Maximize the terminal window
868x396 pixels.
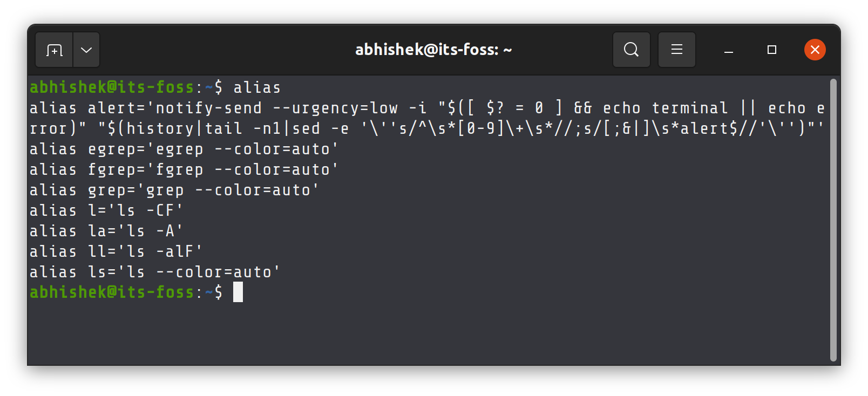coord(772,50)
